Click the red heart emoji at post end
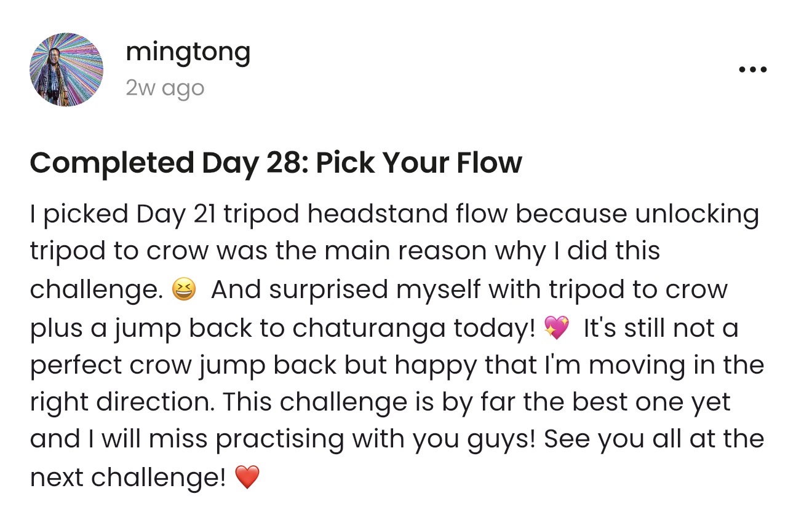This screenshot has width=812, height=523. point(247,477)
